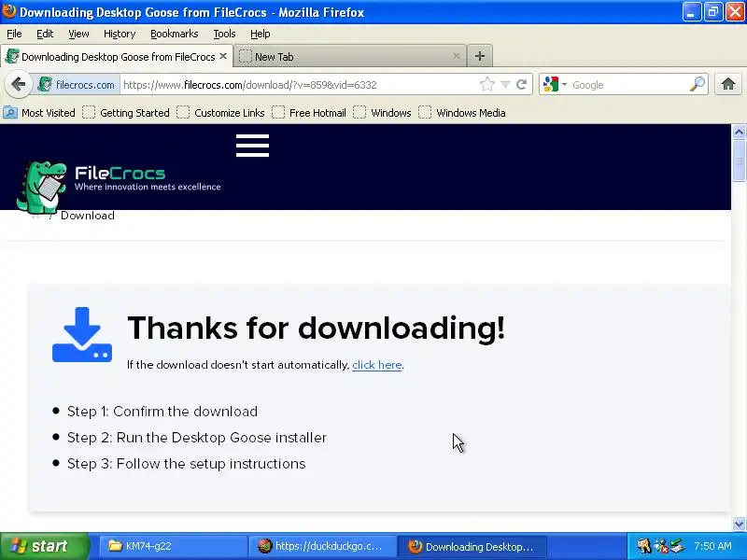Close the Downloading Desktop Goose tab
Image resolution: width=747 pixels, height=560 pixels.
point(223,56)
